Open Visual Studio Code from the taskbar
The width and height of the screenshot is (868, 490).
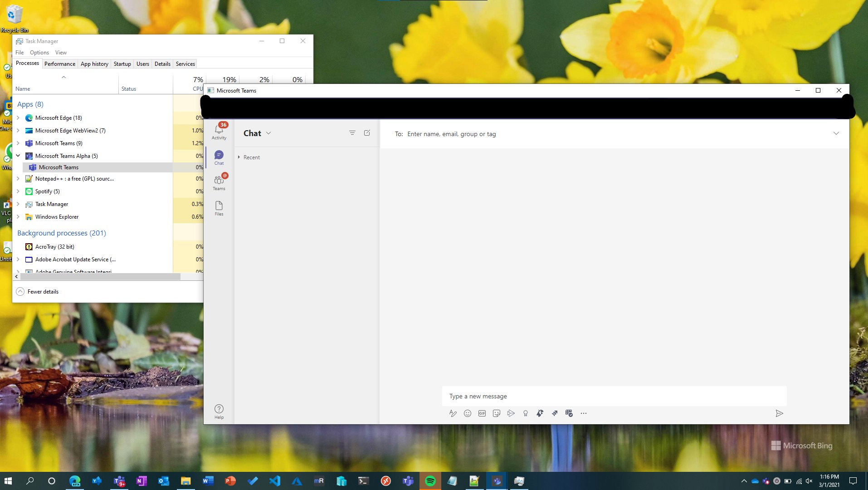(274, 481)
